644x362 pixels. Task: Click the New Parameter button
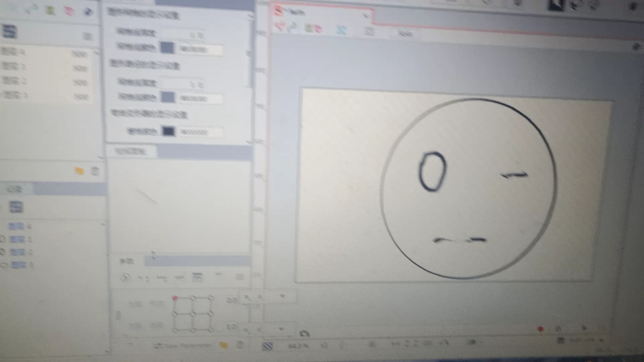point(184,346)
